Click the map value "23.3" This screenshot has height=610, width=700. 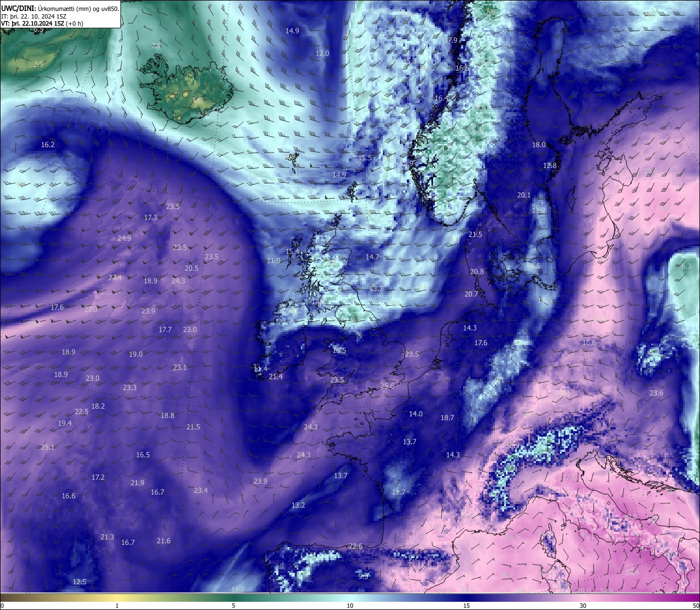point(130,387)
